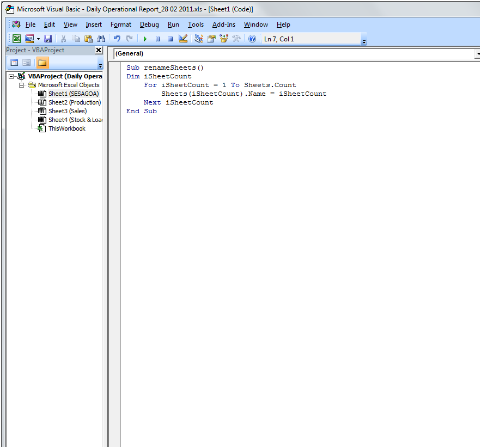This screenshot has width=481, height=448.
Task: Close the Project Explorer panel
Action: (x=99, y=50)
